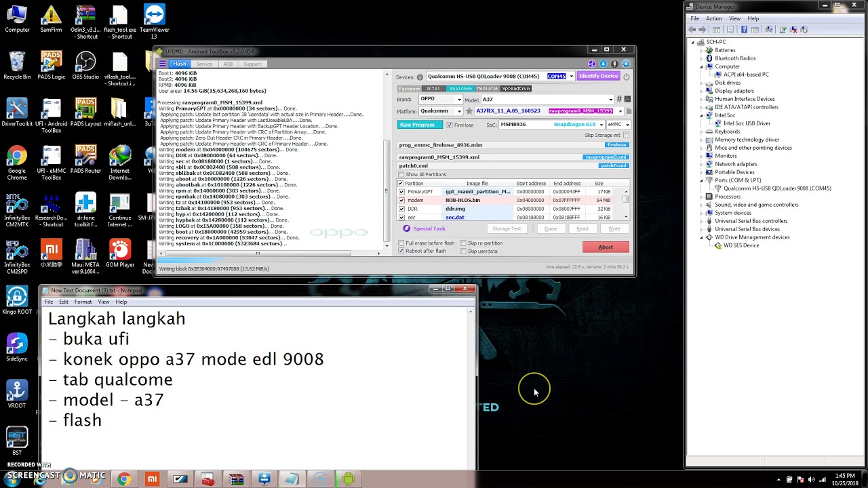Screen dimensions: 868x488
Task: Click the Special Task link
Action: tap(429, 228)
